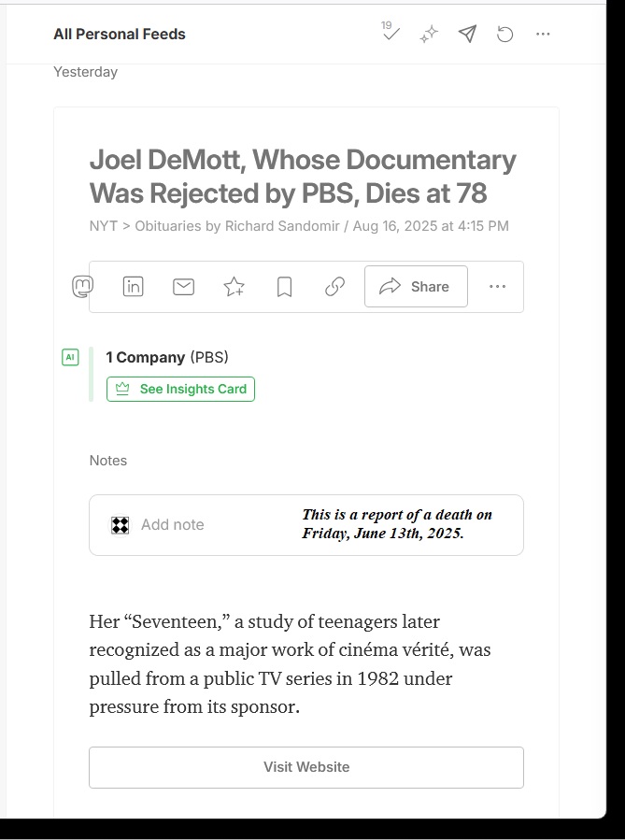The height and width of the screenshot is (840, 625).
Task: Share the article to Mastodon
Action: click(x=82, y=287)
